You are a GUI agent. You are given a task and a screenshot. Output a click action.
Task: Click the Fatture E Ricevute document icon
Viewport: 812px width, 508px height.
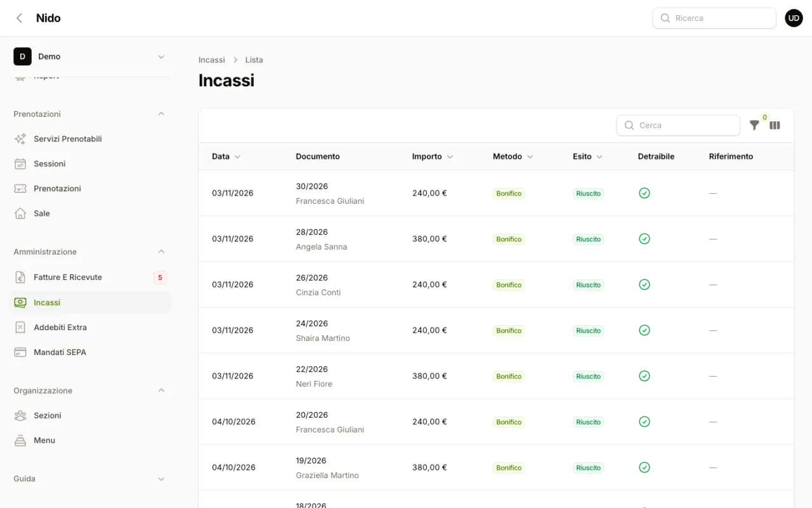coord(20,277)
